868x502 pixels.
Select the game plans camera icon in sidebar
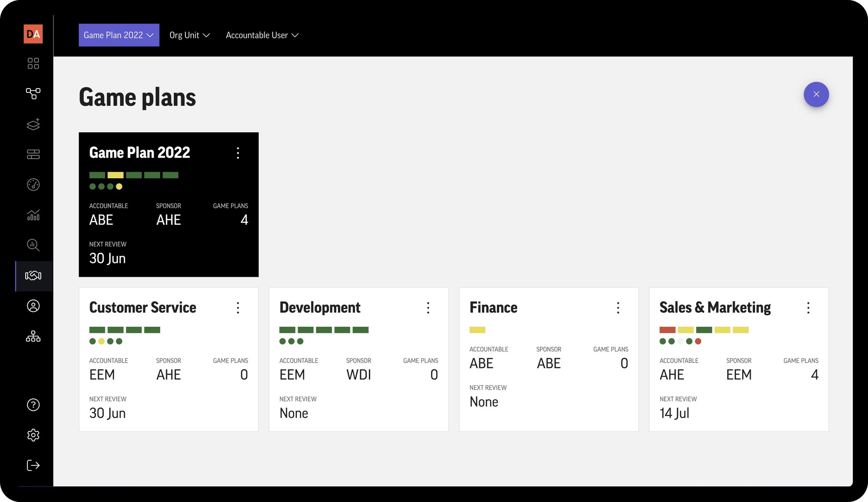[33, 276]
